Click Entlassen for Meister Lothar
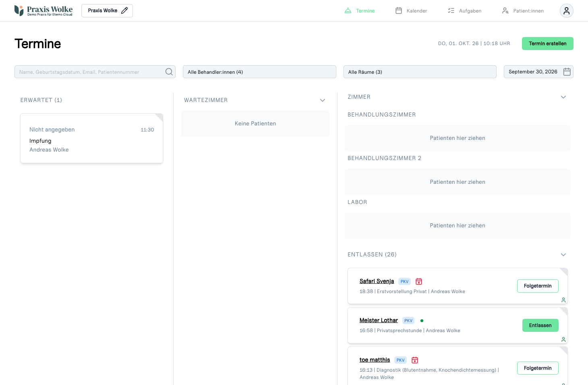The height and width of the screenshot is (385, 588). point(540,325)
